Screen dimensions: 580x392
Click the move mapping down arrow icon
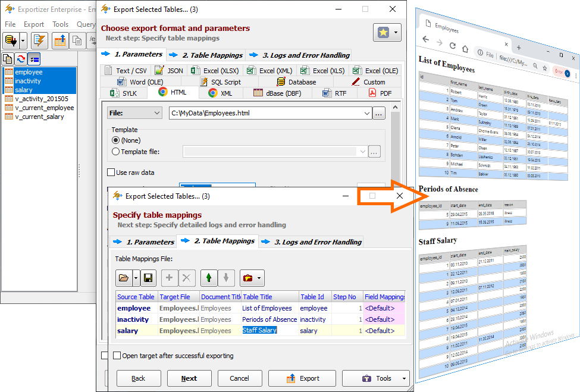pyautogui.click(x=226, y=278)
